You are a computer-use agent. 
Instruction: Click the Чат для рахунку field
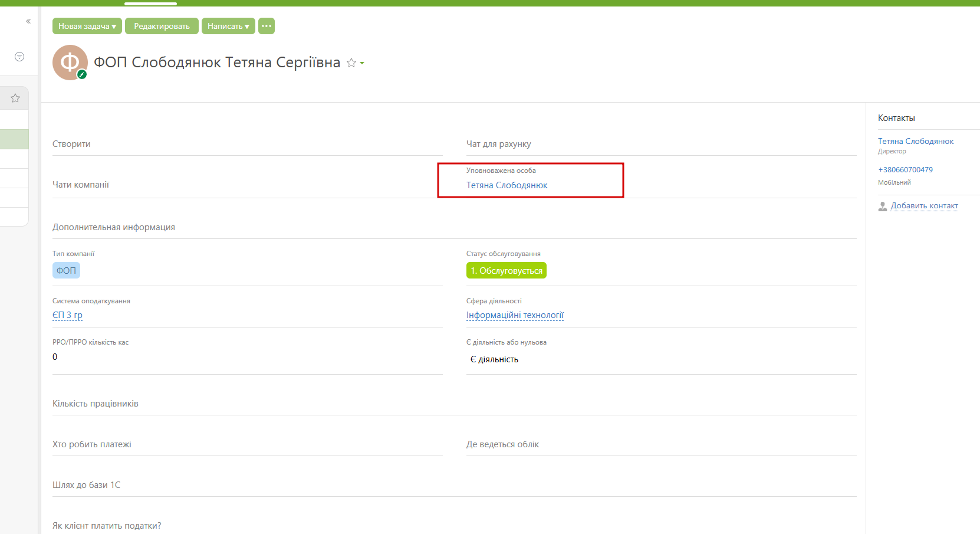pos(662,144)
